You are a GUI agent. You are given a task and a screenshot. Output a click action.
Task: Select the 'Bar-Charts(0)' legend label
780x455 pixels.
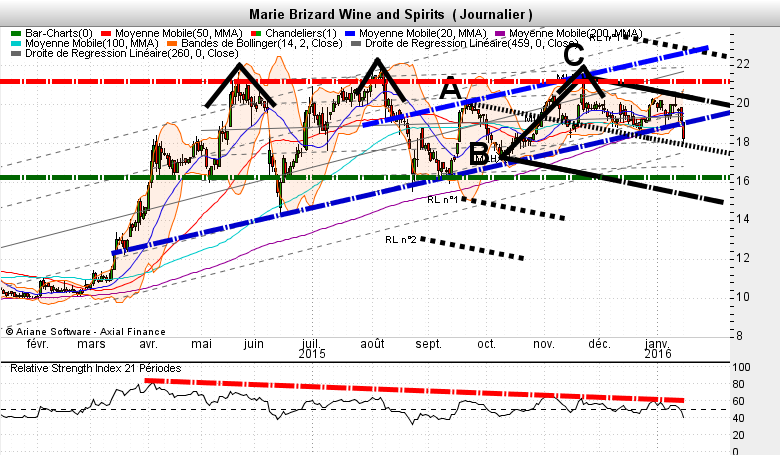click(59, 33)
